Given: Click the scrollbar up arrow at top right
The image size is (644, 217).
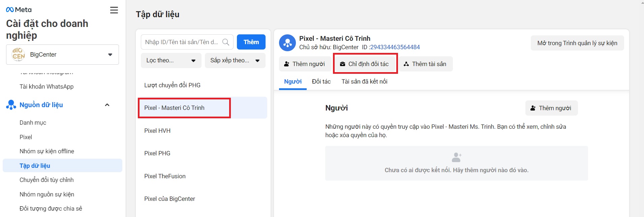Looking at the screenshot, I should point(642,3).
